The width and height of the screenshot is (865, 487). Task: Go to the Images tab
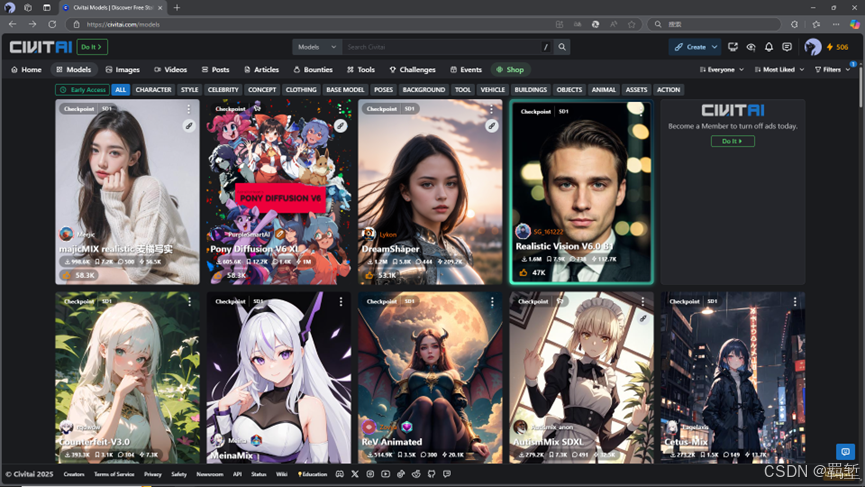pos(122,69)
